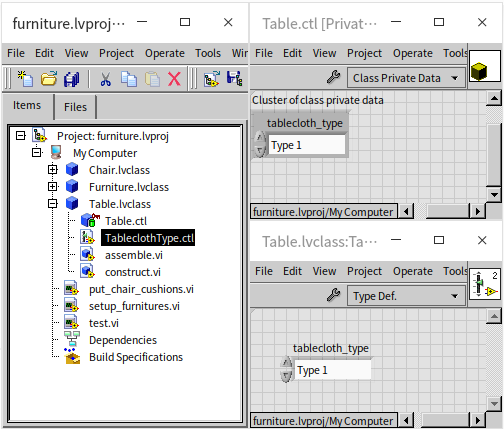The width and height of the screenshot is (504, 429).
Task: Click tablecloth_type stepper in Table.ctl window
Action: coord(260,144)
